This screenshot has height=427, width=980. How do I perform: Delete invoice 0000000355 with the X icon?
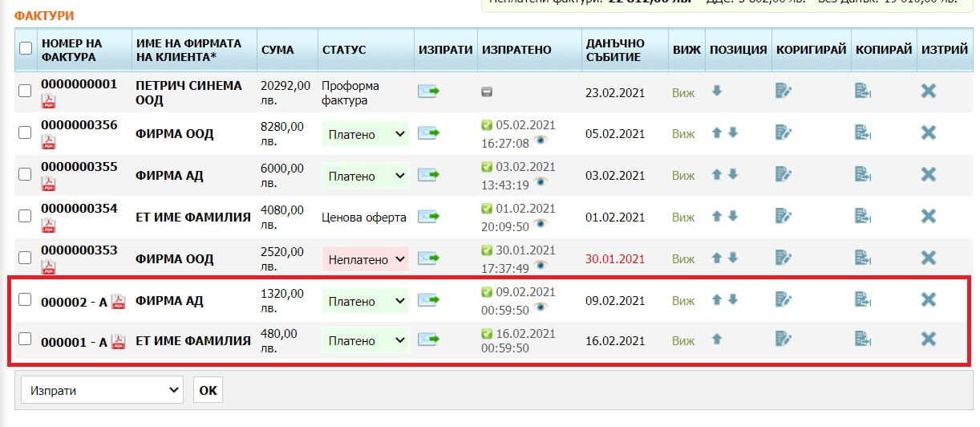(x=929, y=174)
